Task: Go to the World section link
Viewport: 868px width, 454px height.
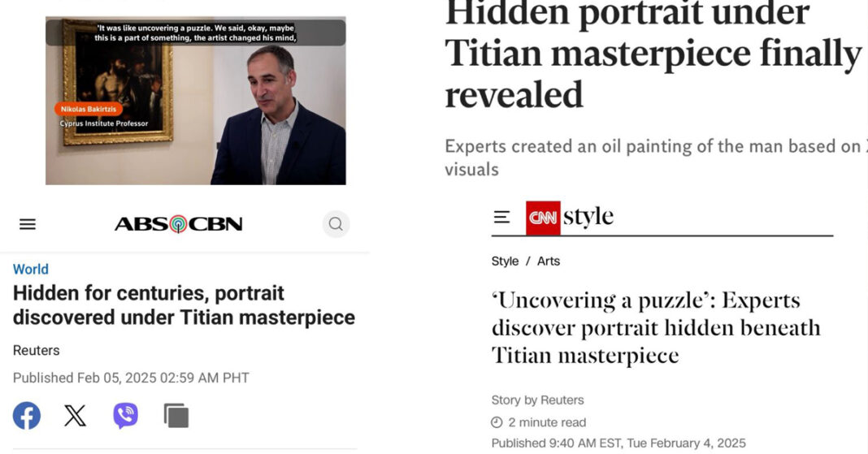Action: click(x=31, y=270)
